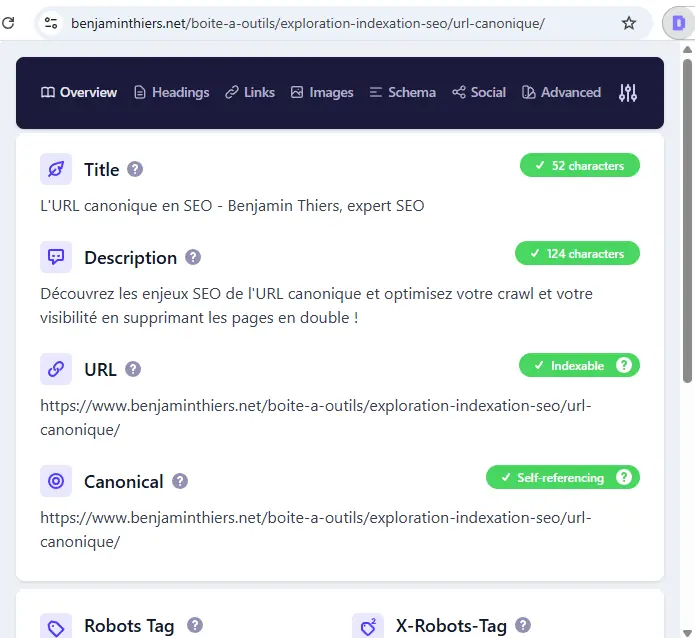Click the help icon beside Description
The height and width of the screenshot is (638, 695).
193,257
